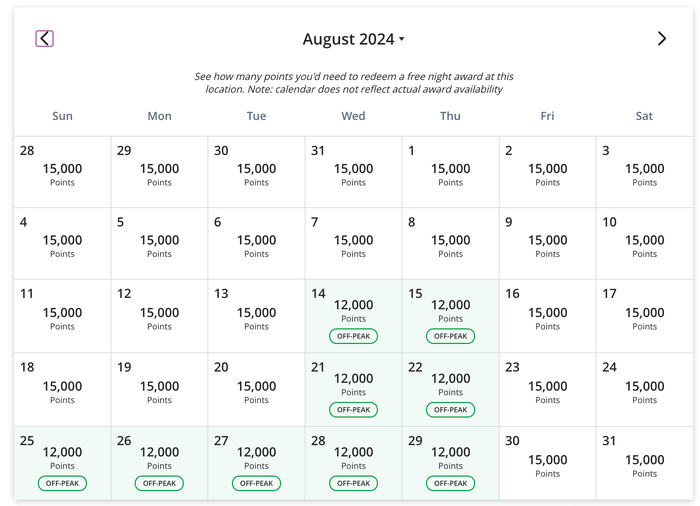Go to previous month with left arrow
Image resolution: width=700 pixels, height=506 pixels.
[x=45, y=38]
